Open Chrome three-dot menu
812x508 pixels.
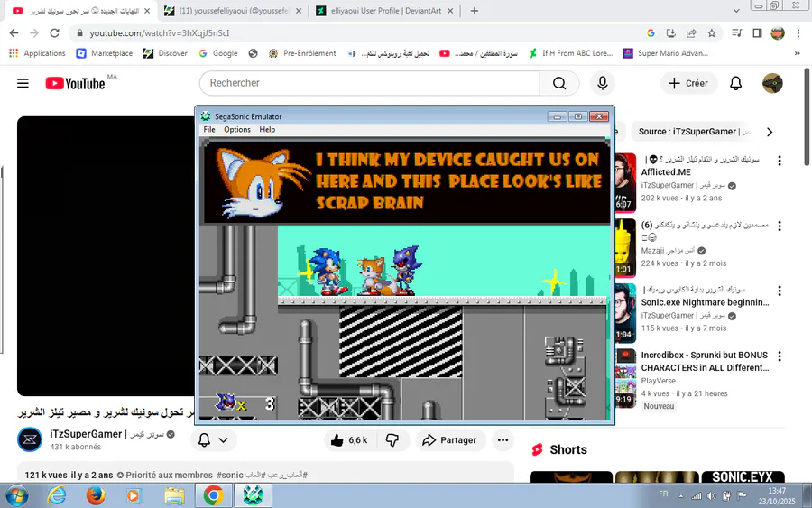click(798, 33)
